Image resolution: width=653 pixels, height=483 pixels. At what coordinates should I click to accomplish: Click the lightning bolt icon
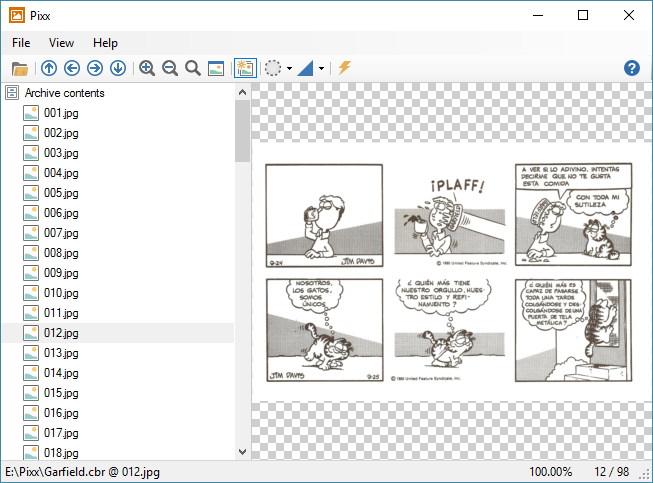pos(344,67)
